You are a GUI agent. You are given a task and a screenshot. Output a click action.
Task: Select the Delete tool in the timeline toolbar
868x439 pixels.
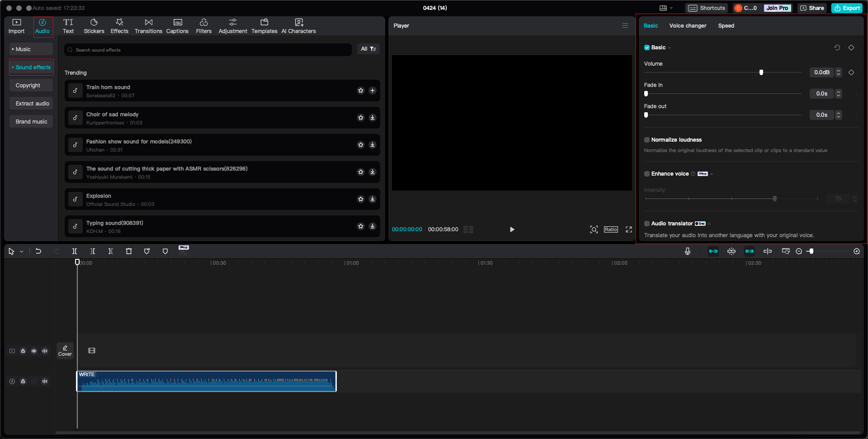click(x=129, y=251)
